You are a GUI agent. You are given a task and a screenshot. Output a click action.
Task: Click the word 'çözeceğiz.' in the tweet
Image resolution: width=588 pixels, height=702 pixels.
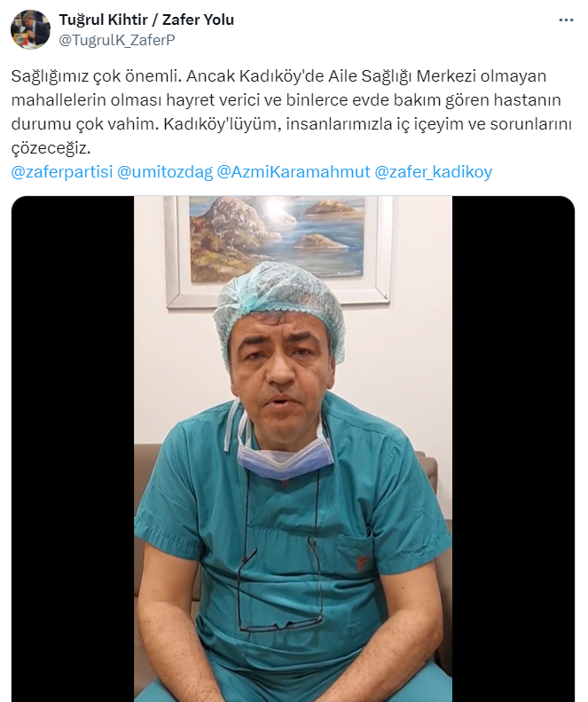51,148
